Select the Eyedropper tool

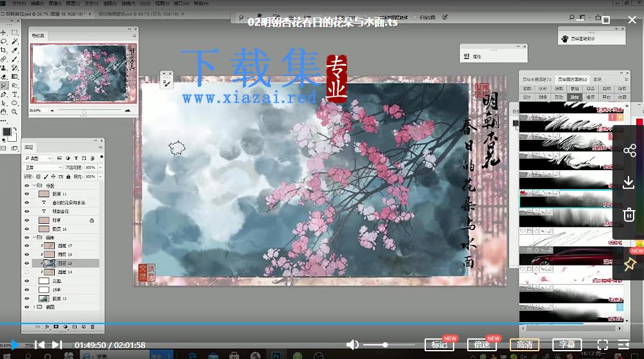15,50
